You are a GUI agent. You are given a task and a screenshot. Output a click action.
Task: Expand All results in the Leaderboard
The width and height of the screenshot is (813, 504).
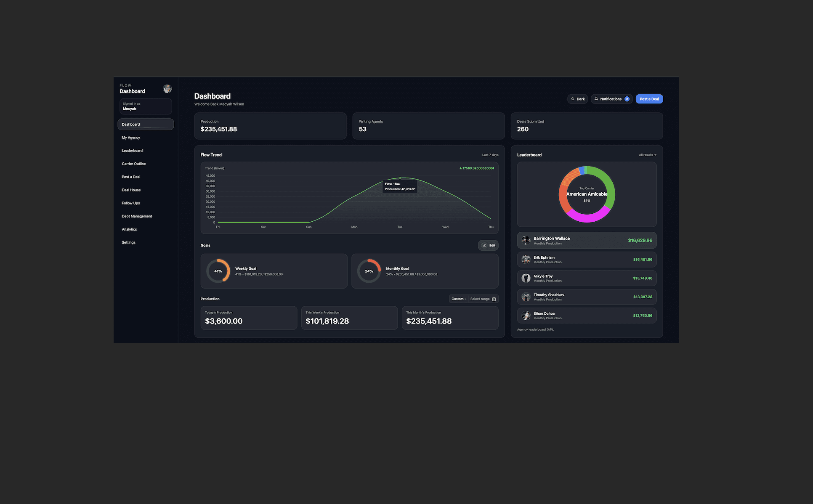647,154
